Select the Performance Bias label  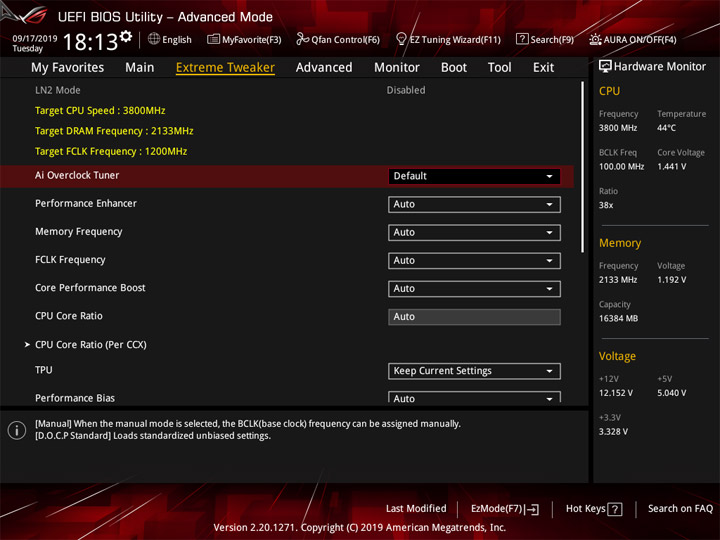click(x=75, y=398)
